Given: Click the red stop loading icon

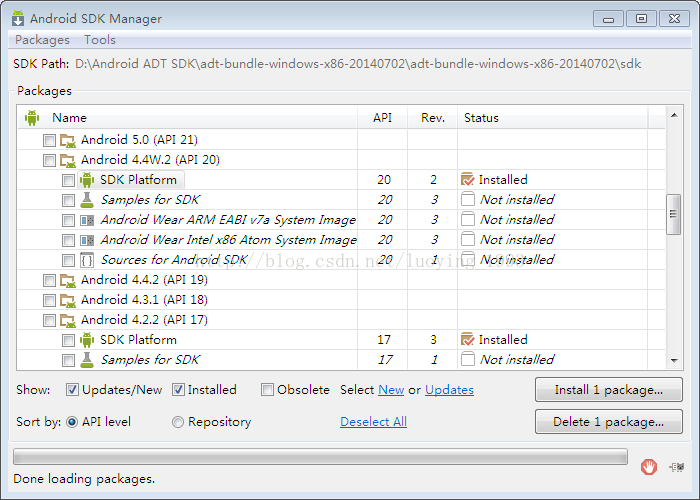Looking at the screenshot, I should [649, 466].
